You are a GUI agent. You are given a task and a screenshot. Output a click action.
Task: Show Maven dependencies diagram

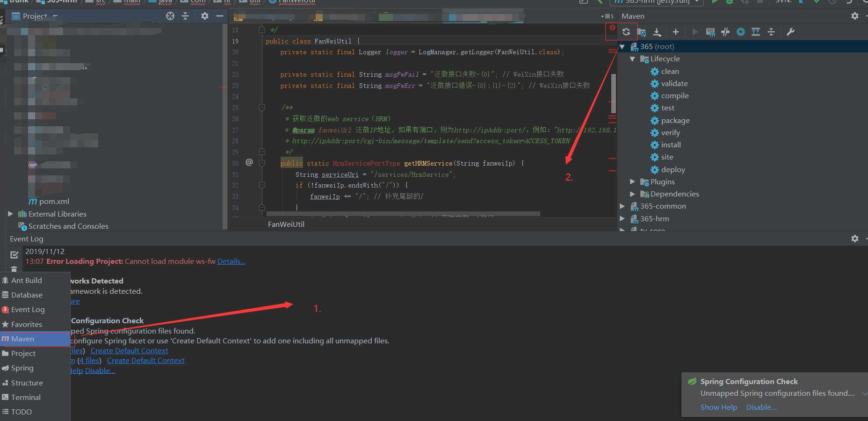click(x=756, y=32)
